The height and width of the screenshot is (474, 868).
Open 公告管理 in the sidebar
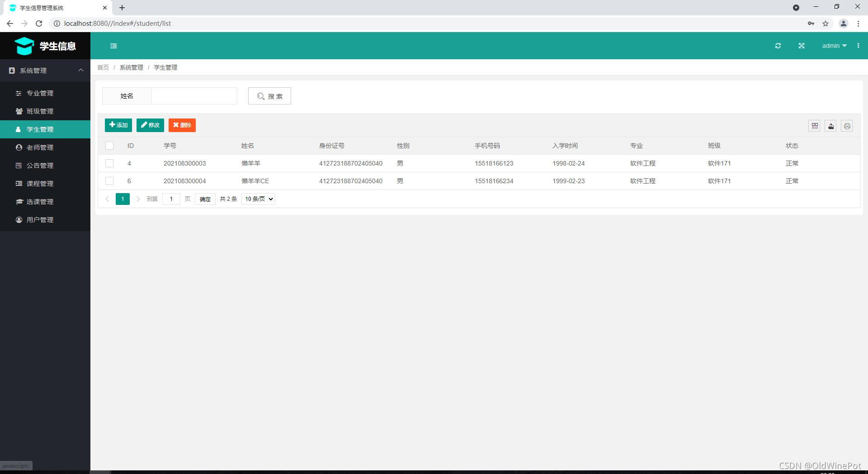click(45, 166)
